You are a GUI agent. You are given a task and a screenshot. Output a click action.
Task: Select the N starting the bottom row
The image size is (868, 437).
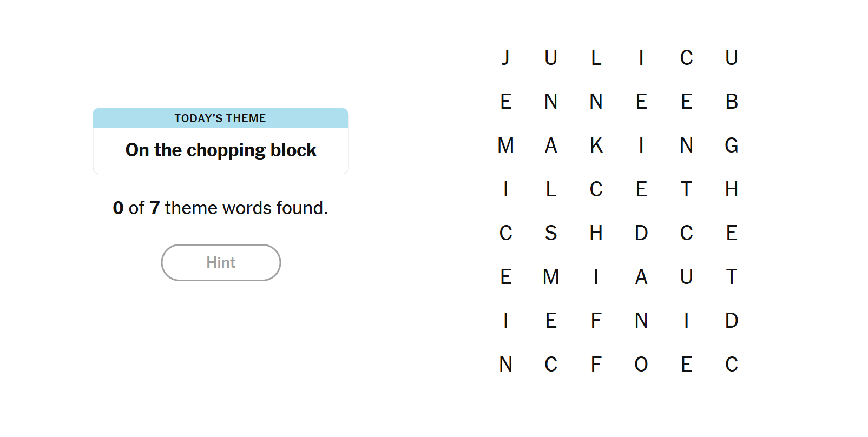(x=505, y=365)
